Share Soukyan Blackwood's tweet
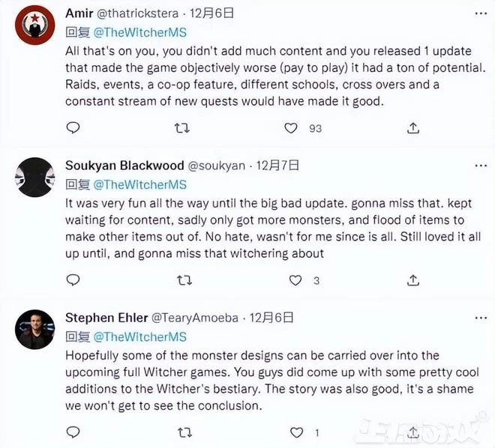This screenshot has width=495, height=448. (x=412, y=280)
